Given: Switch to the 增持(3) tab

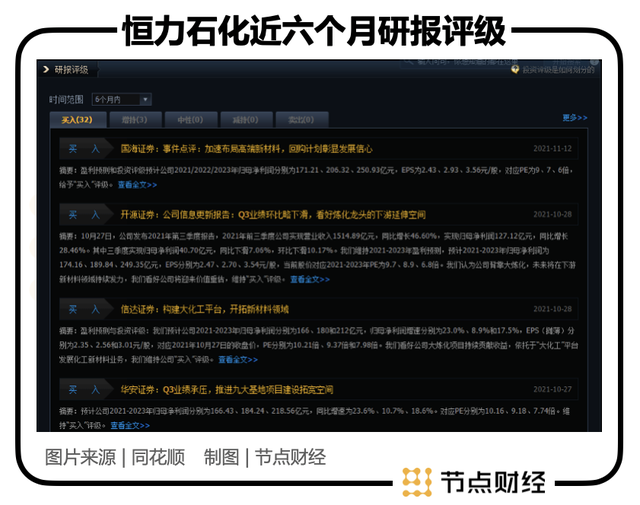Looking at the screenshot, I should click(132, 120).
